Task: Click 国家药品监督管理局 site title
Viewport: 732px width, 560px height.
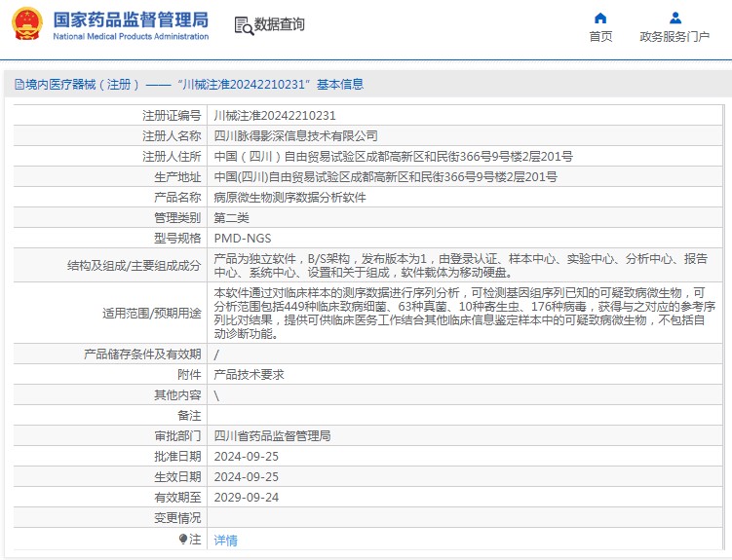Action: tap(131, 19)
